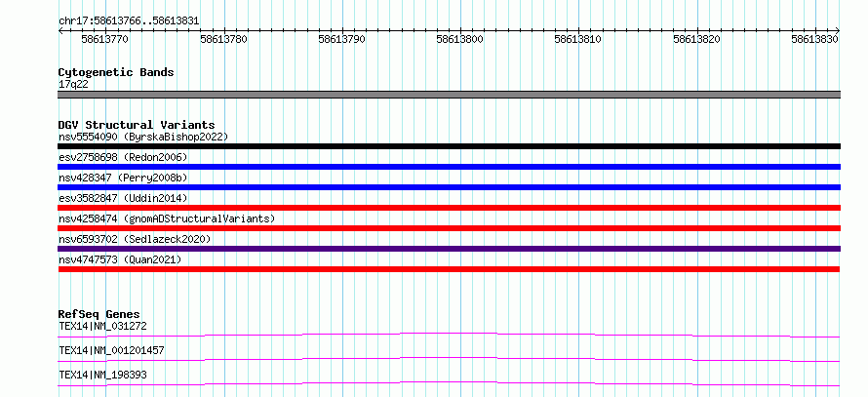Open nsv4747573 (Quan2021) label
868x397 pixels.
pyautogui.click(x=120, y=259)
